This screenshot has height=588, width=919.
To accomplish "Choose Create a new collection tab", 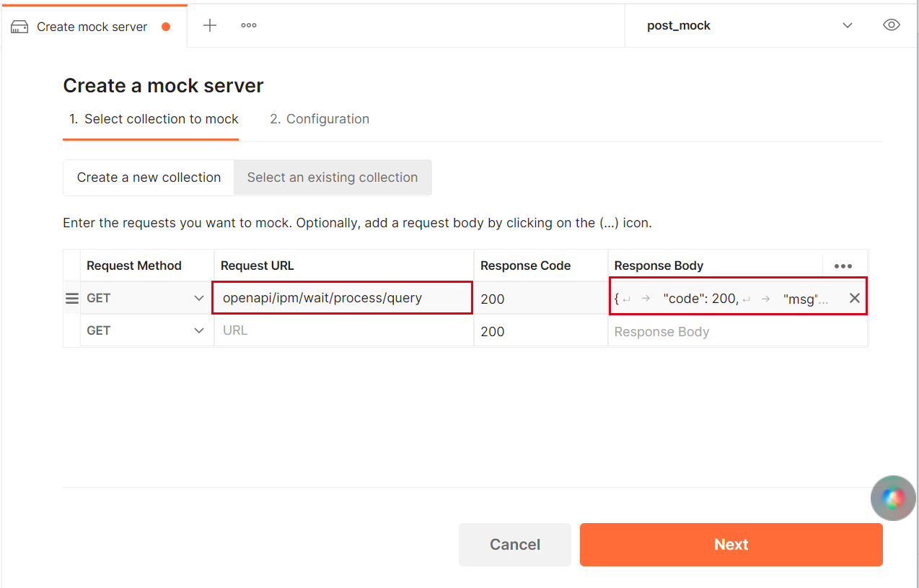I will point(149,177).
